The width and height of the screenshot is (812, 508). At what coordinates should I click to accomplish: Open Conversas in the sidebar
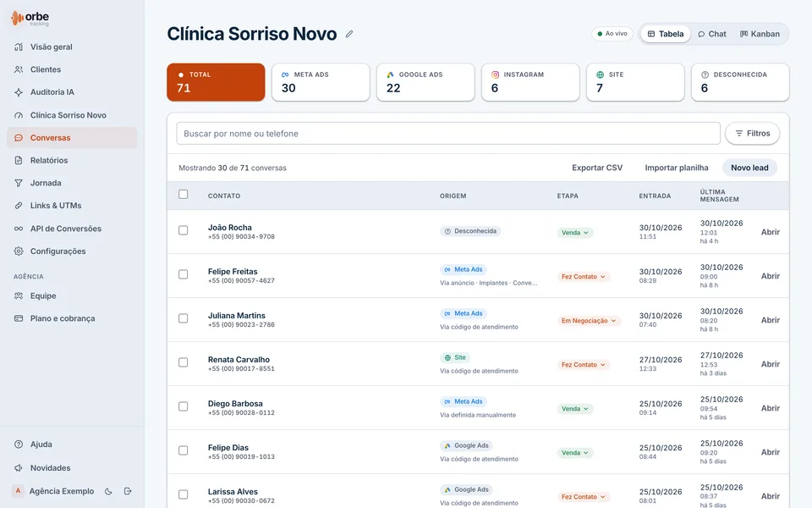tap(72, 138)
